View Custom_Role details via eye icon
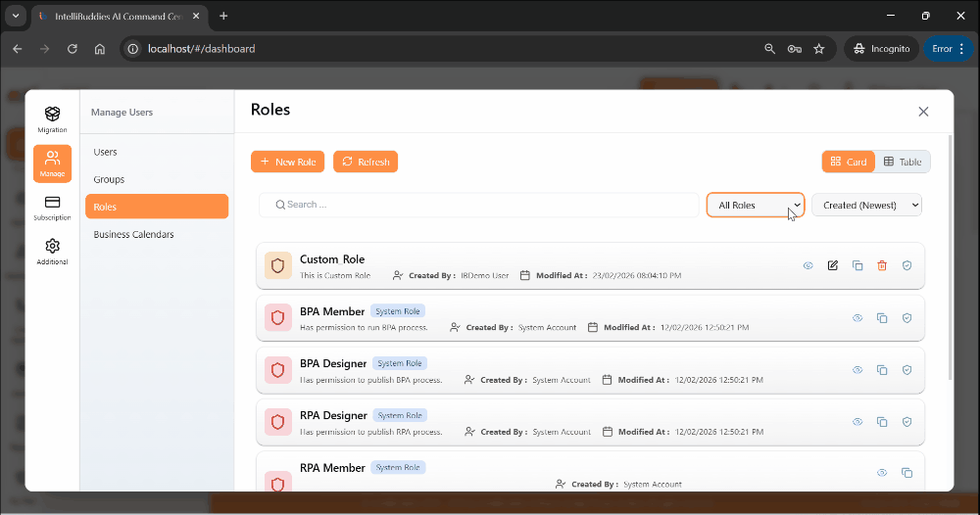The width and height of the screenshot is (980, 515). tap(808, 265)
